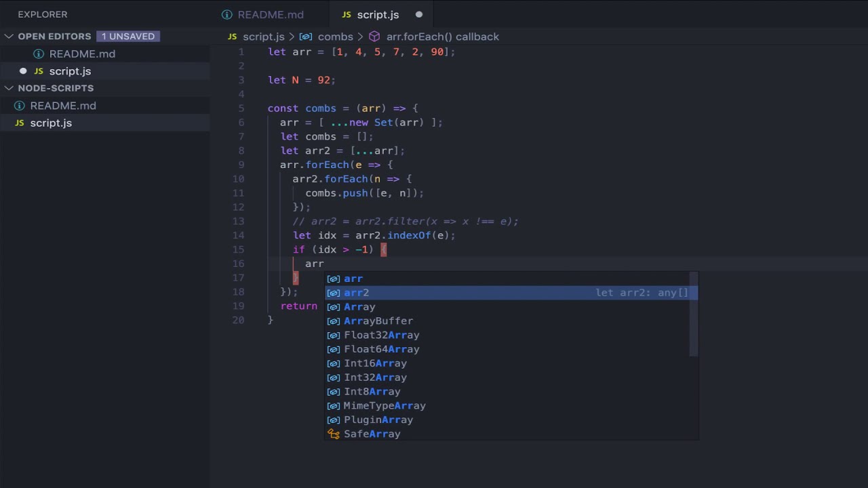The image size is (868, 488).
Task: Click script.js in the breadcrumb
Action: [x=263, y=37]
